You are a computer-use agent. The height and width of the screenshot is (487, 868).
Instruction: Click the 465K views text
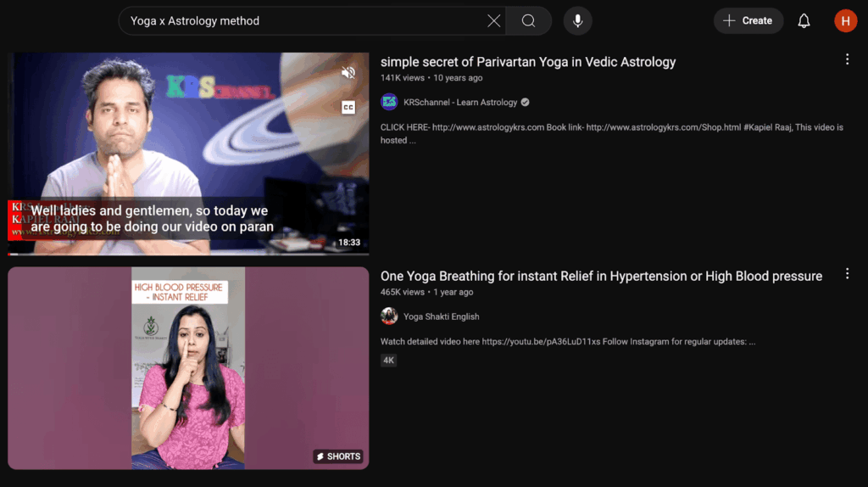click(x=403, y=293)
